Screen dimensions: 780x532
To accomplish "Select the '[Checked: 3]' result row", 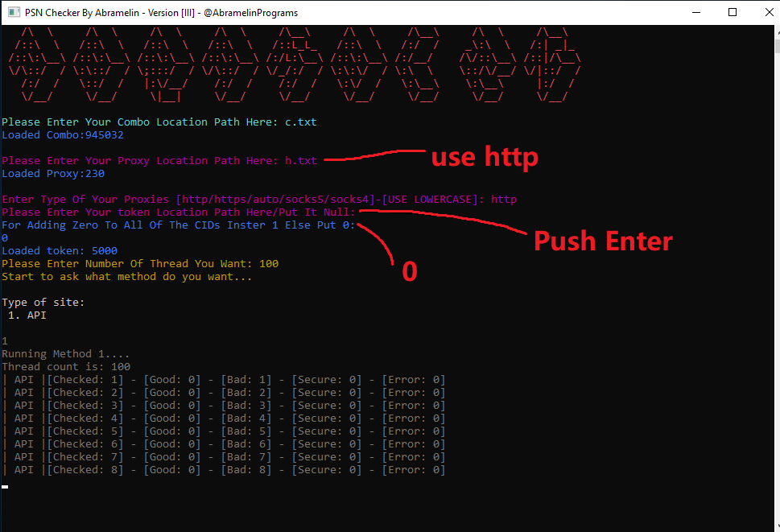I will tap(224, 406).
